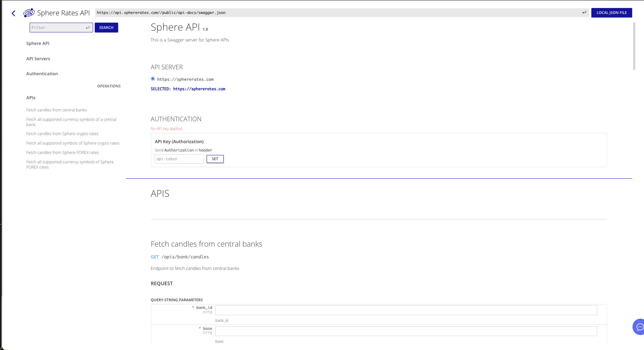Click the OPERATIONS label in sidebar
Viewport: 644px width, 350px height.
[109, 86]
